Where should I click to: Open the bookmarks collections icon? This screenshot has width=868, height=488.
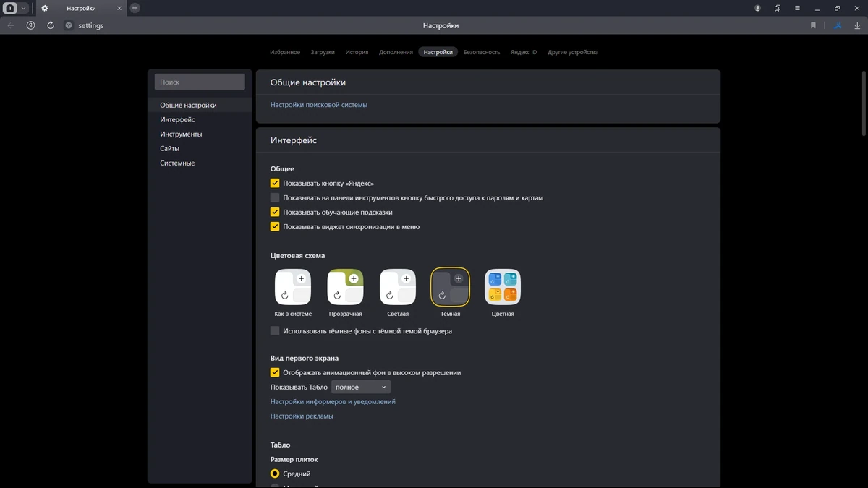point(778,8)
